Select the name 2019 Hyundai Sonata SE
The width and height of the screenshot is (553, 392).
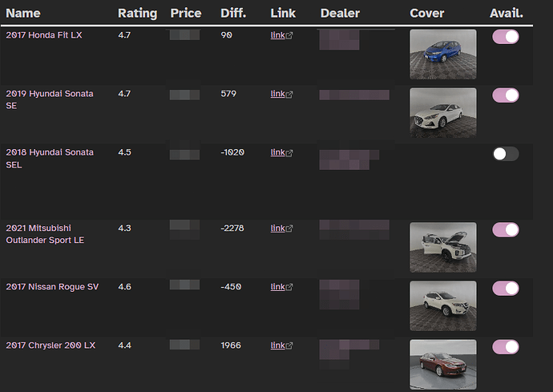coord(50,99)
